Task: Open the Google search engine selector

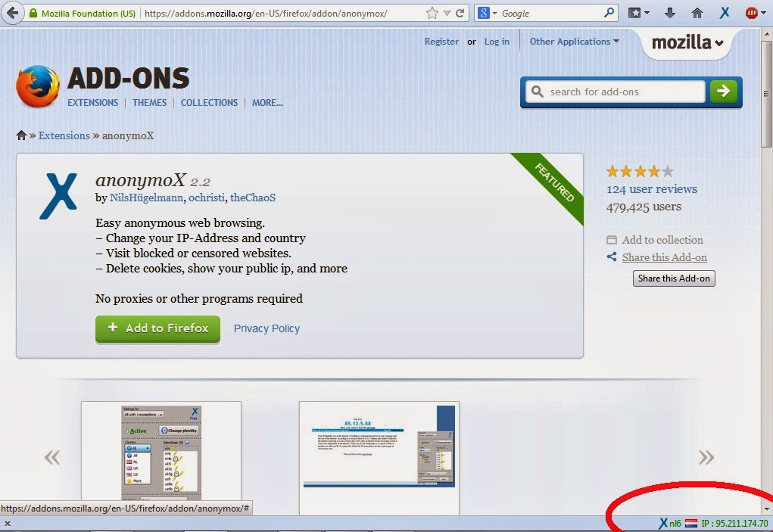Action: pos(487,14)
